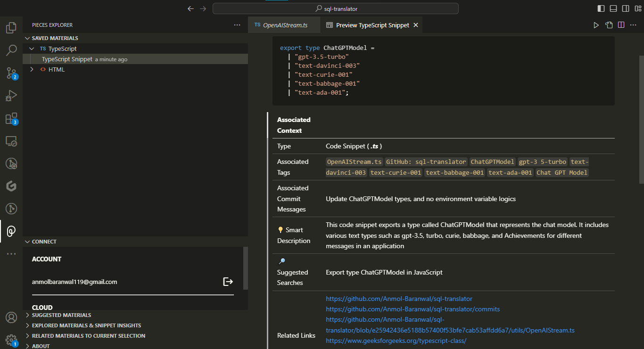
Task: Toggle the secondary side bar layout
Action: [x=626, y=8]
